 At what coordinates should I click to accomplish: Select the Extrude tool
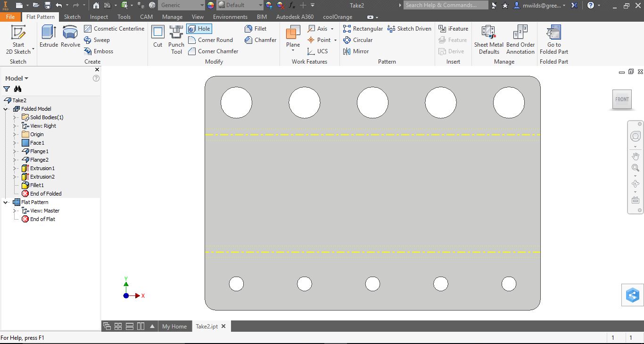[x=49, y=37]
